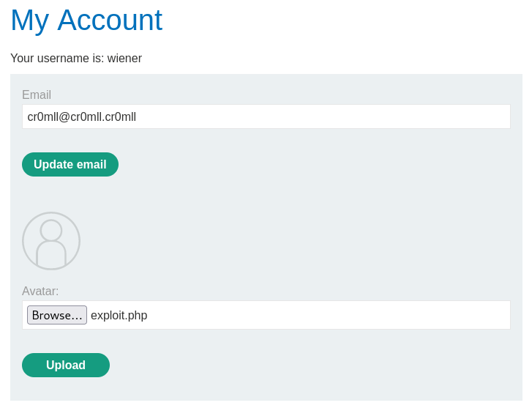Click the My Account heading
This screenshot has width=532, height=408.
tap(86, 21)
